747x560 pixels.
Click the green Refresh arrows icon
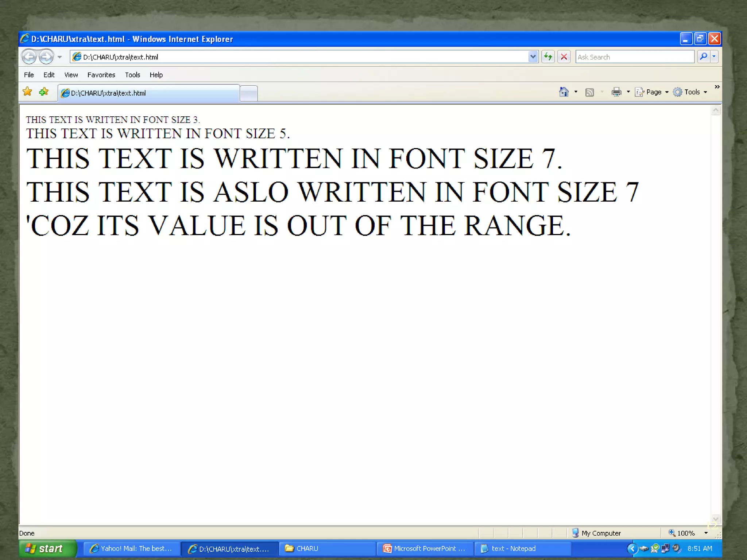point(548,57)
